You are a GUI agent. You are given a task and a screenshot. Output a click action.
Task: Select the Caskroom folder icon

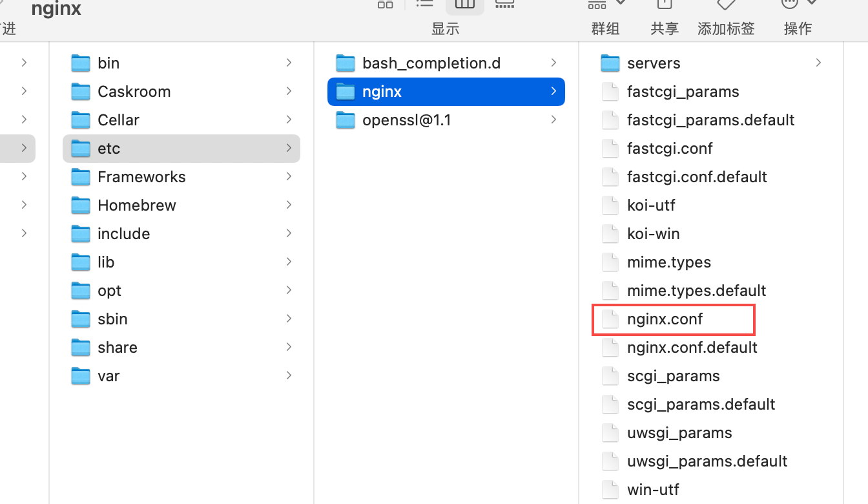81,91
